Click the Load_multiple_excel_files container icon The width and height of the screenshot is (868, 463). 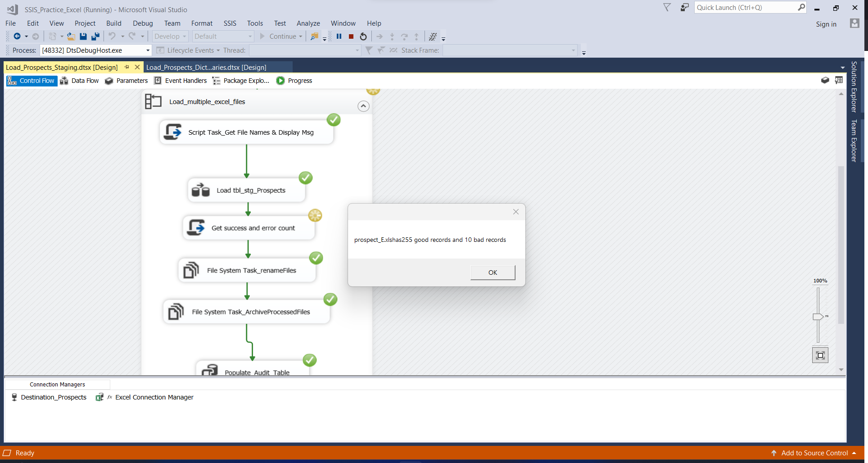tap(153, 101)
